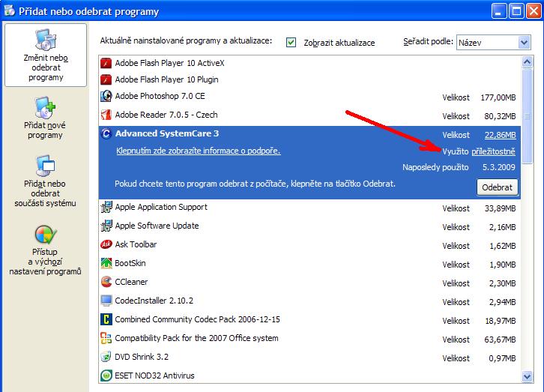This screenshot has width=544, height=392.
Task: Click the program list scrollbar thumb
Action: coord(527,116)
